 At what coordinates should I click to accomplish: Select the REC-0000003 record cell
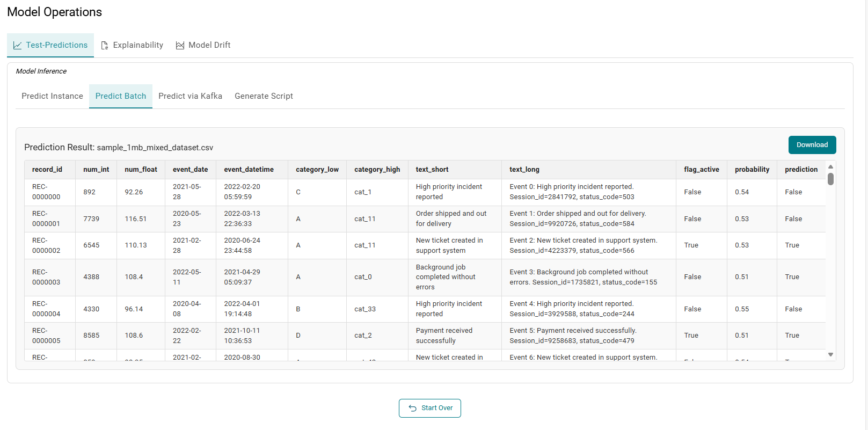[46, 277]
